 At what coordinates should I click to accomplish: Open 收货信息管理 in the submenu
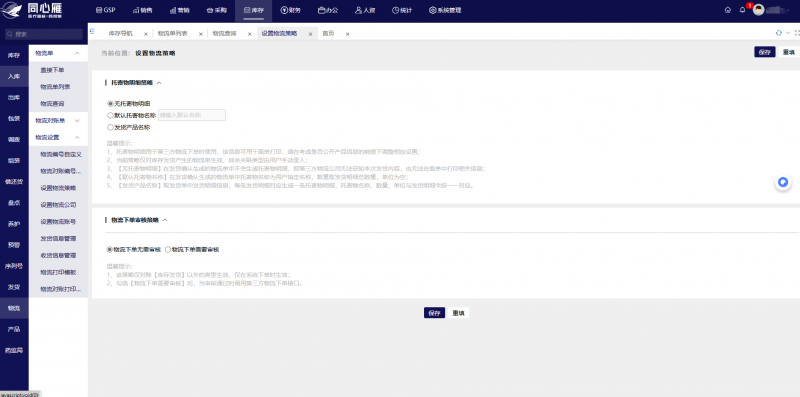(x=59, y=255)
